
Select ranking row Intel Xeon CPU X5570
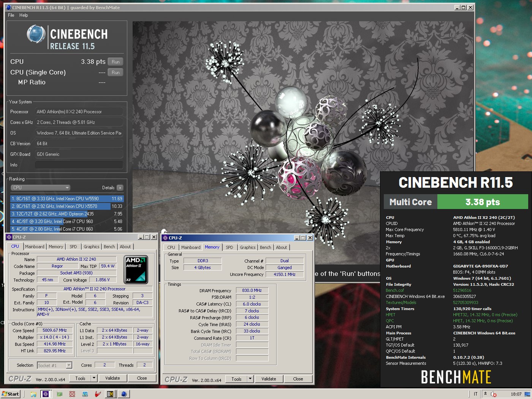(x=67, y=206)
